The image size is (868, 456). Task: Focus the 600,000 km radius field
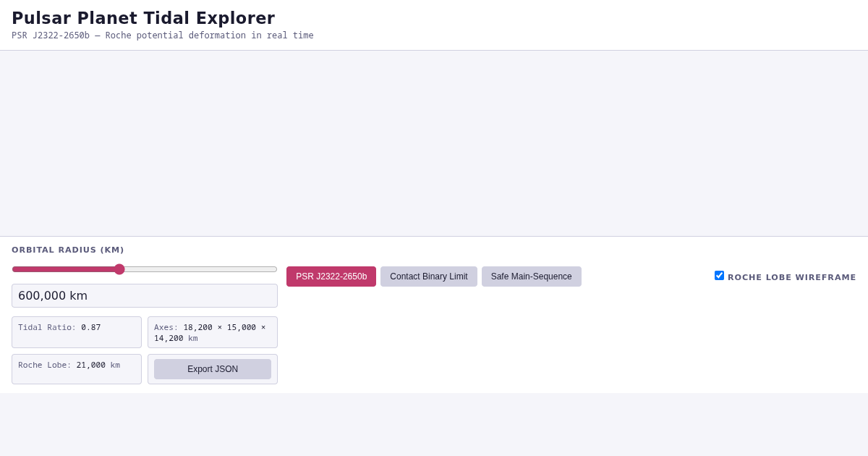pos(145,295)
